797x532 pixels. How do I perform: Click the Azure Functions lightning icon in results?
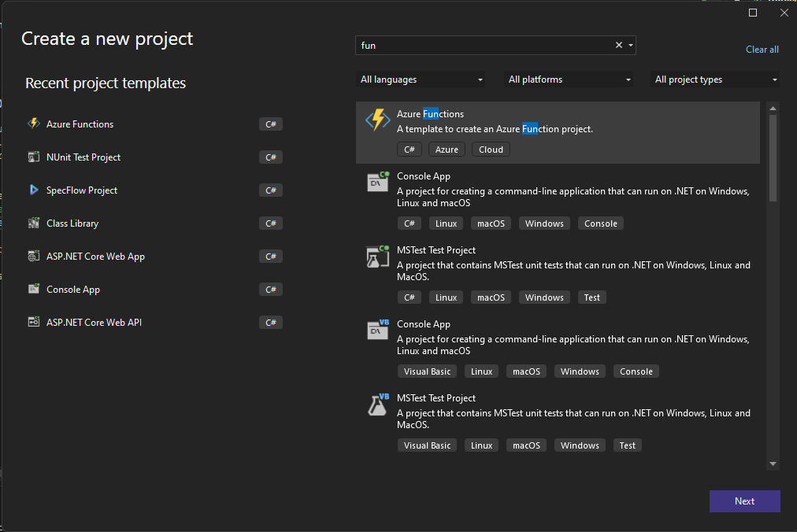[x=378, y=120]
